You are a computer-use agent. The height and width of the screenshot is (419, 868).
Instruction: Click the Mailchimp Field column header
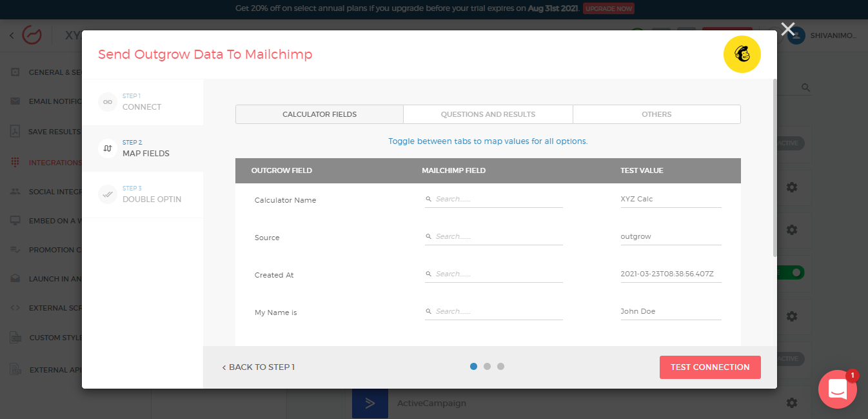tap(453, 170)
